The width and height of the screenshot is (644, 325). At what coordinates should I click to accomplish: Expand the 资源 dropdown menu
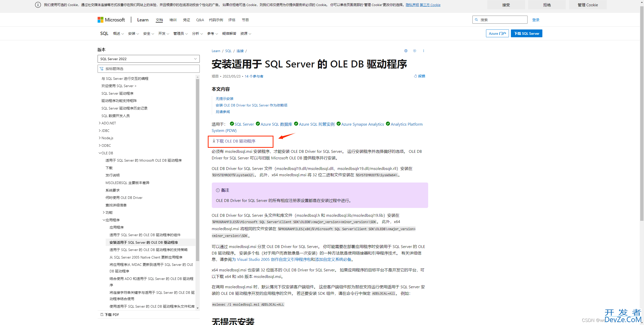[246, 33]
